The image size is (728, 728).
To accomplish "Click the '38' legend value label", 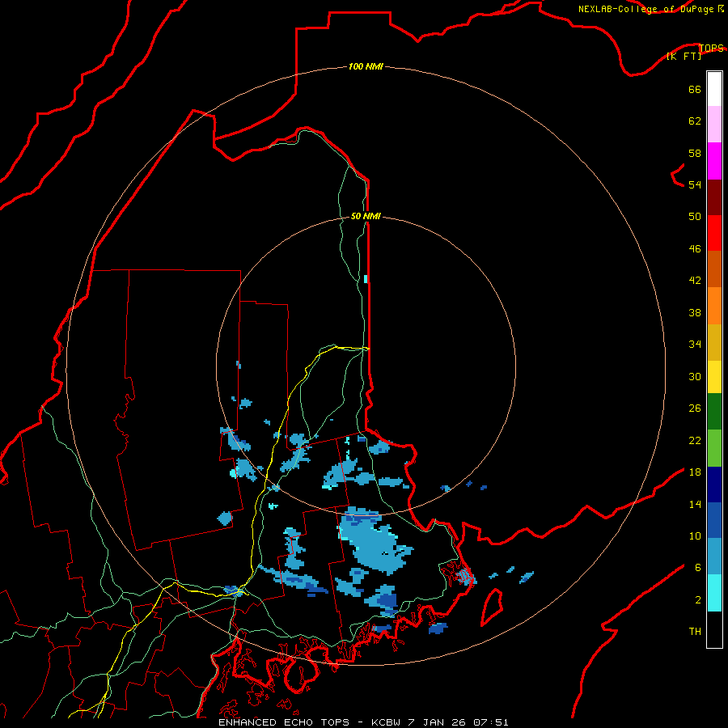I will click(695, 312).
